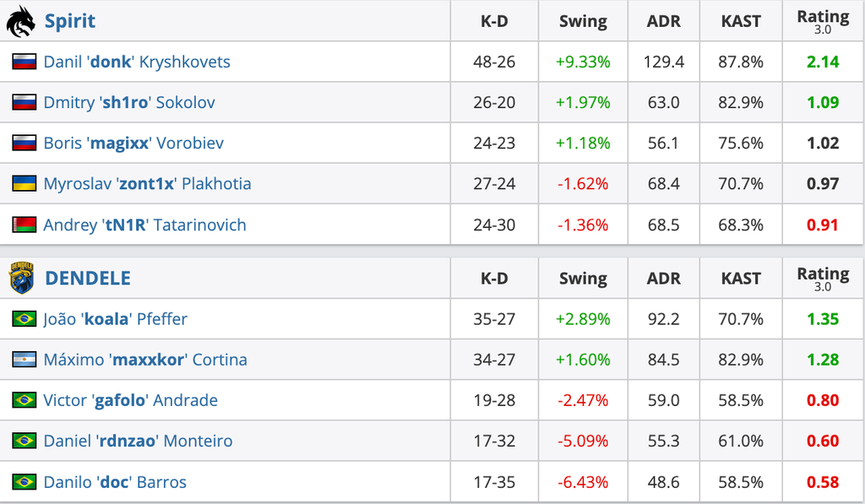Sort Spirit table by Swing header
This screenshot has width=865, height=504.
tap(583, 21)
